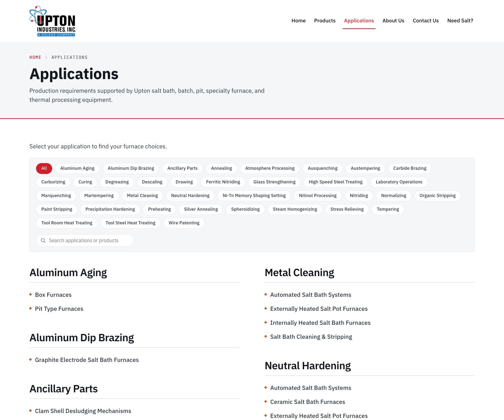This screenshot has height=420, width=504.
Task: Open Internally Heated Salt Bath Furnaces link
Action: coord(320,323)
